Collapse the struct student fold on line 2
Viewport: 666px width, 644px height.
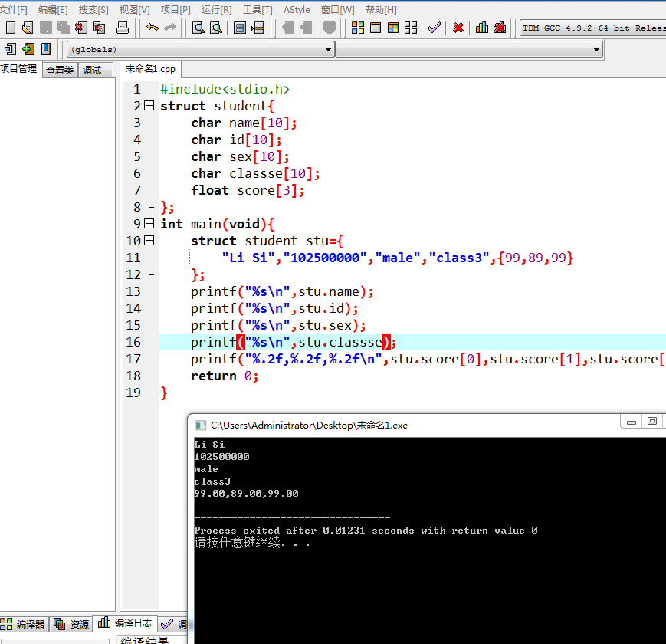point(149,106)
